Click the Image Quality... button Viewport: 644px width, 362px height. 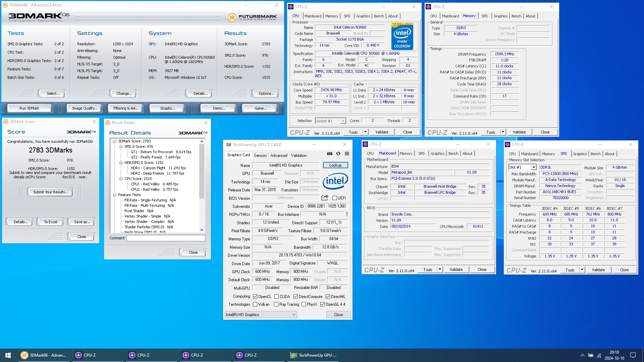point(85,108)
